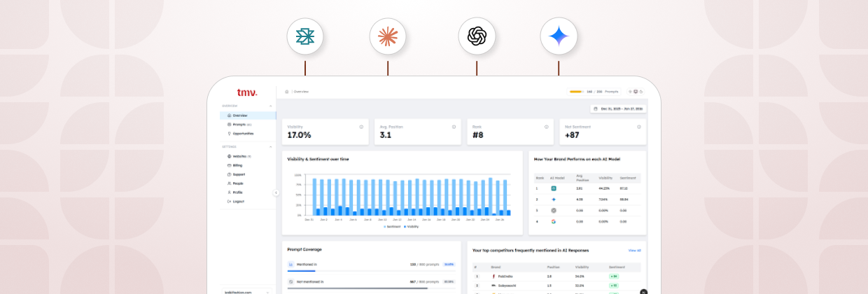Collapse the sidebar with the arrow handle
Image resolution: width=868 pixels, height=294 pixels.
(276, 192)
